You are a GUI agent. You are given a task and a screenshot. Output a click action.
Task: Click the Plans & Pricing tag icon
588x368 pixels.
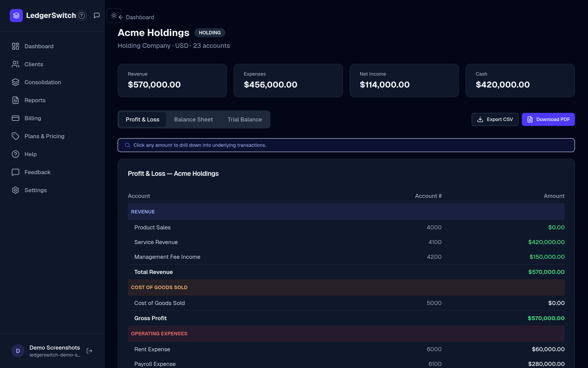click(16, 136)
